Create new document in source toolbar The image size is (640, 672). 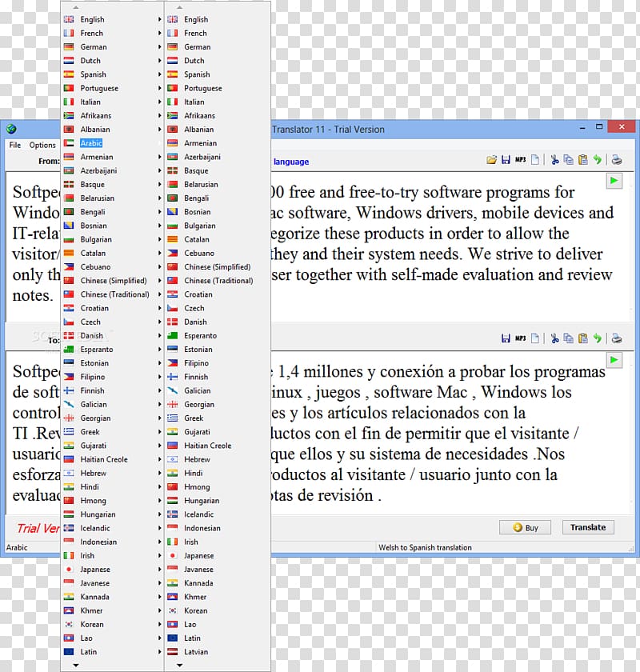click(535, 160)
